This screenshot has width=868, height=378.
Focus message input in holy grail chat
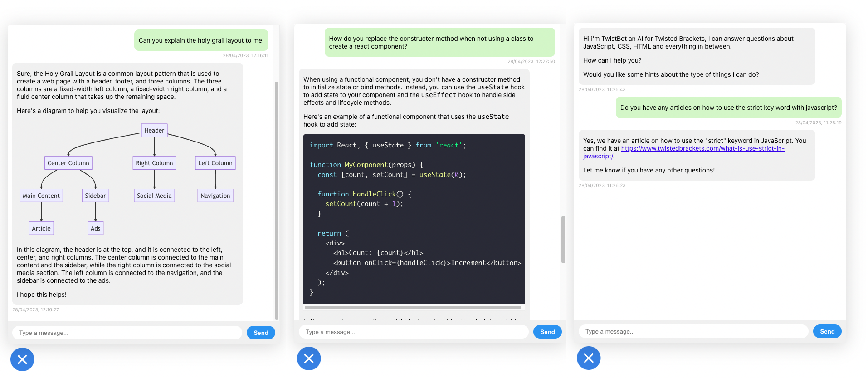(x=127, y=333)
